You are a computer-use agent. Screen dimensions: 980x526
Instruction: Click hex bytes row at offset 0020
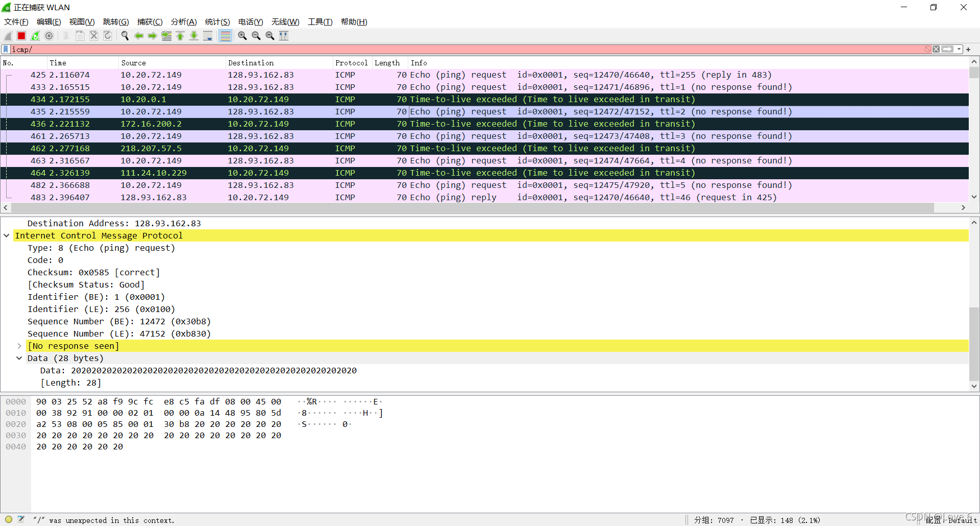click(158, 424)
